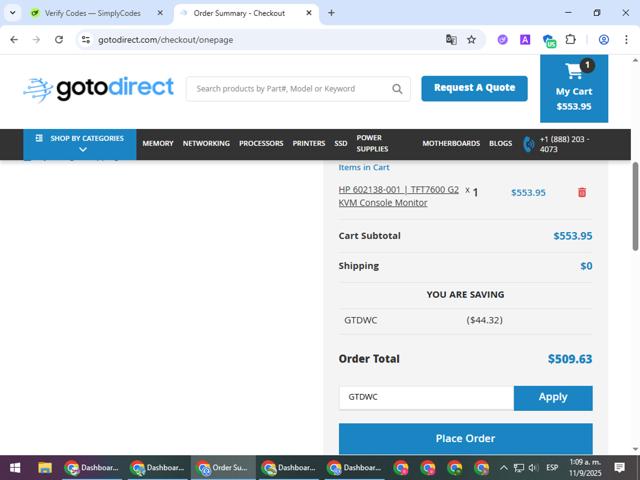
Task: Click the Cart Subtotal $553.95 value
Action: (573, 236)
